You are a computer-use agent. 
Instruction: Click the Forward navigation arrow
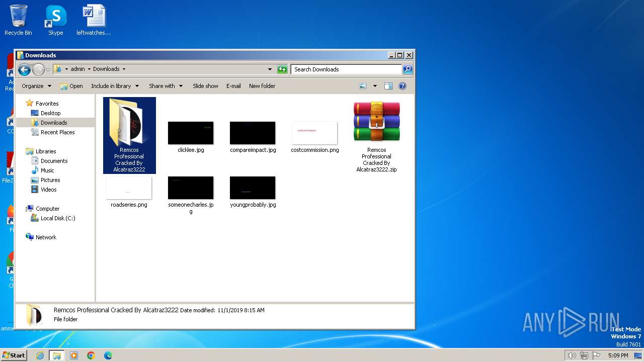click(x=38, y=69)
